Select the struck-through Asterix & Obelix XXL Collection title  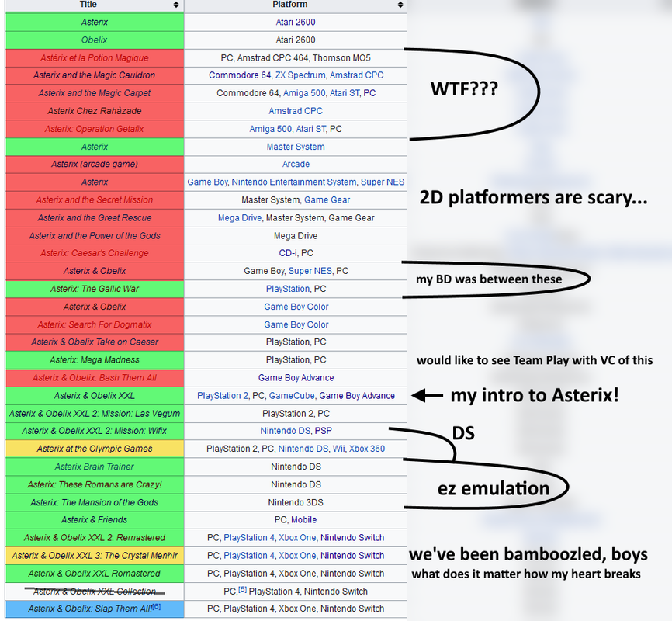tap(95, 592)
